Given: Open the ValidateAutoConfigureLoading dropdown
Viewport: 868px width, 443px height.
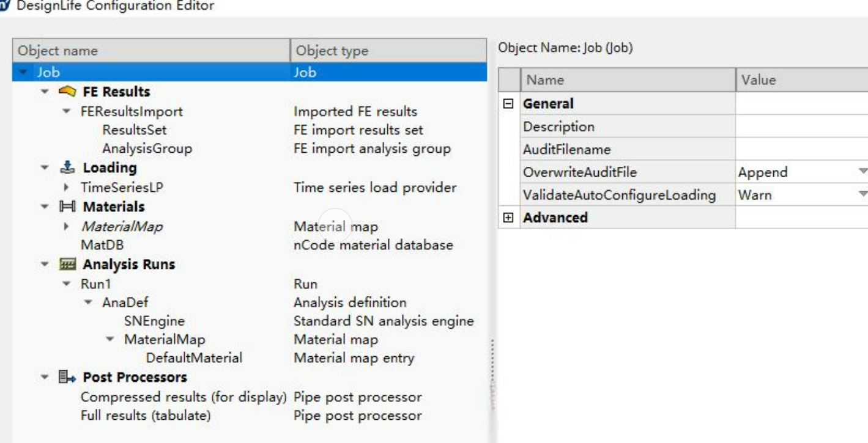Looking at the screenshot, I should pos(862,195).
